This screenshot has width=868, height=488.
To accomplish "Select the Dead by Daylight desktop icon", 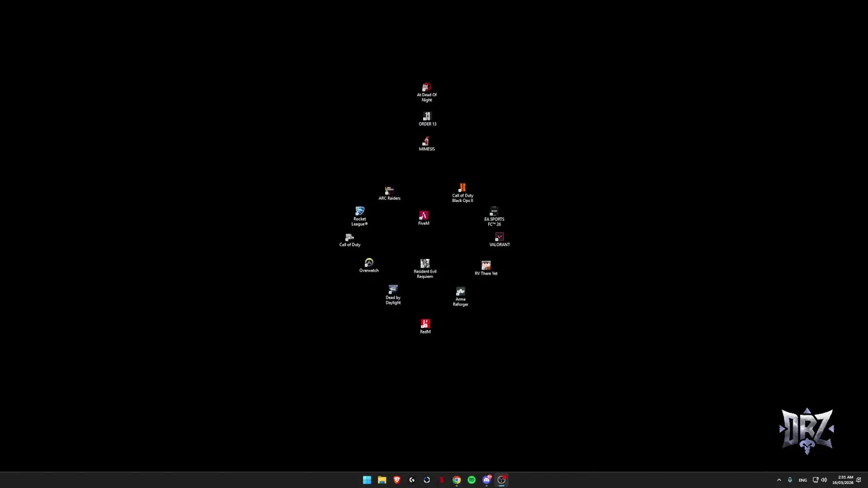I will [x=393, y=295].
